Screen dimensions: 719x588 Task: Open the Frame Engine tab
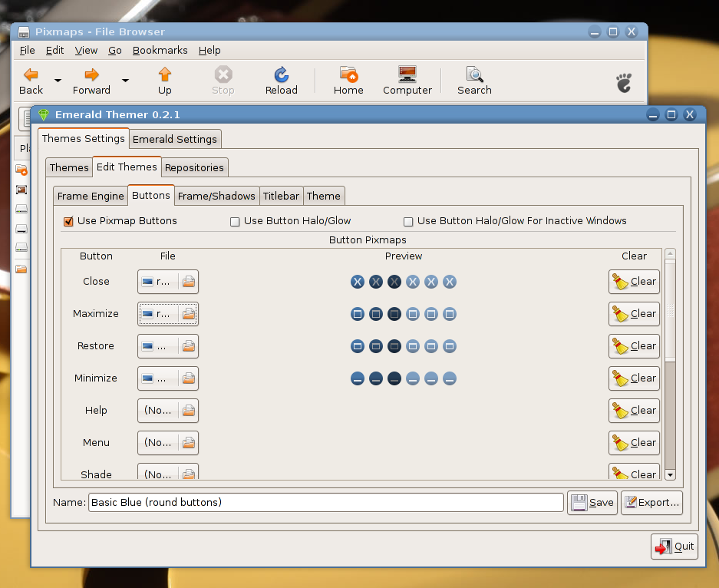tap(91, 196)
